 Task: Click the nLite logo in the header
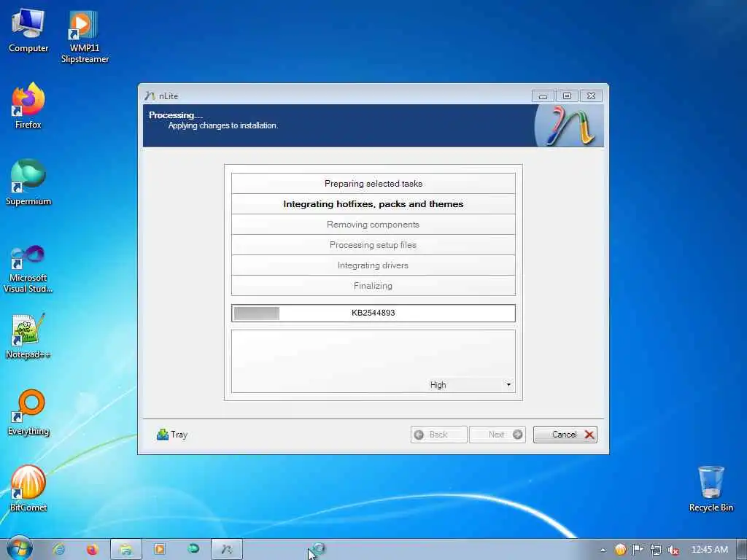[x=569, y=125]
